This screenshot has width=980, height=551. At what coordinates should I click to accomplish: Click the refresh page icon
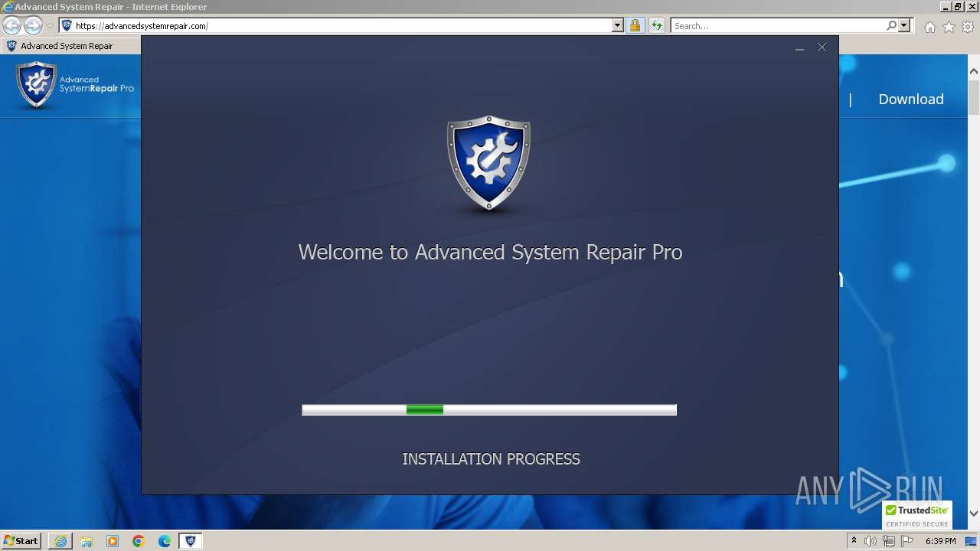656,25
